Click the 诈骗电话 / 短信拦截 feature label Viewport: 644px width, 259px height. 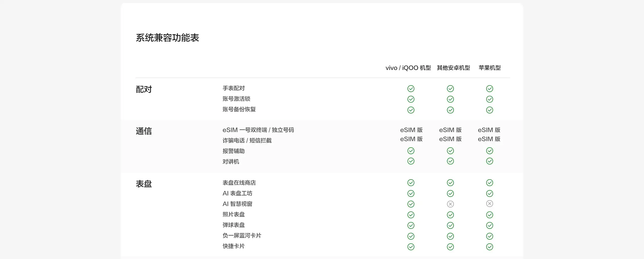pyautogui.click(x=247, y=141)
